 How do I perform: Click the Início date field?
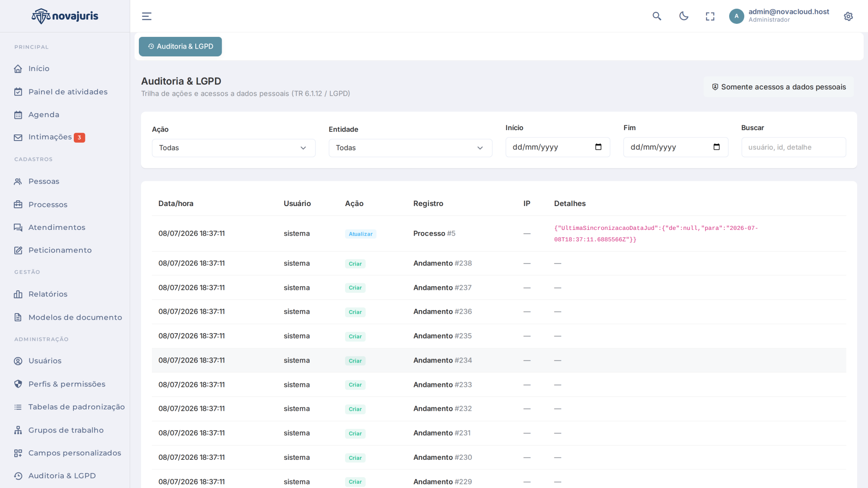[x=558, y=147]
